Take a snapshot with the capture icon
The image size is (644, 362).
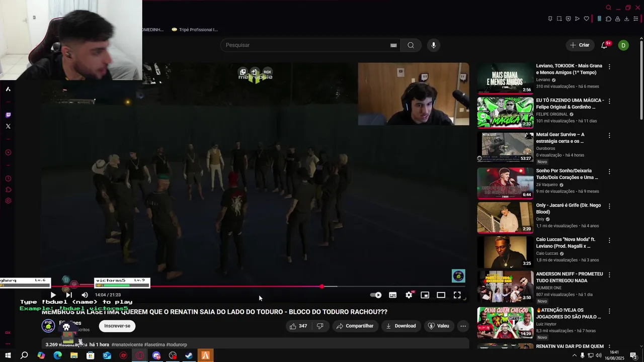click(559, 19)
